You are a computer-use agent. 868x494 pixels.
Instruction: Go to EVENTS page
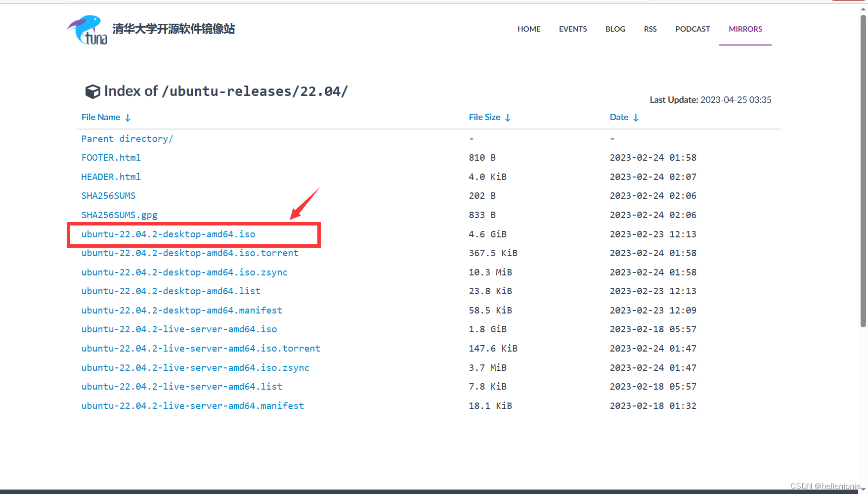click(573, 29)
